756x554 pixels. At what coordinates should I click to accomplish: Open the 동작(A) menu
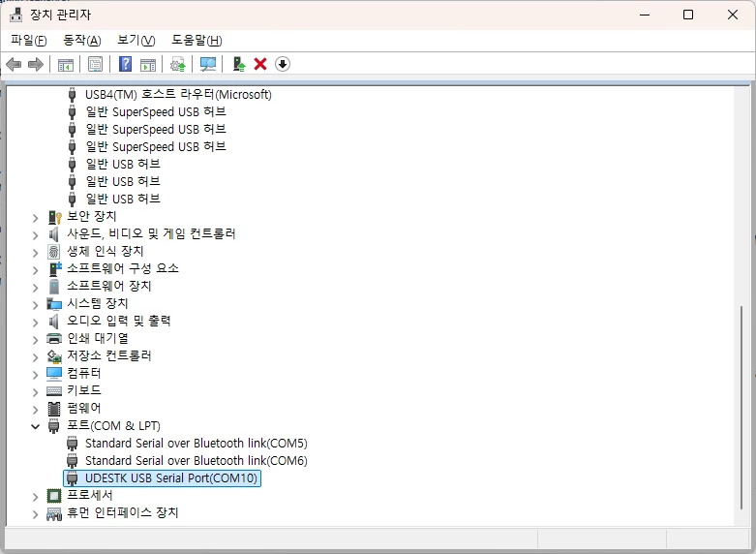tap(82, 40)
